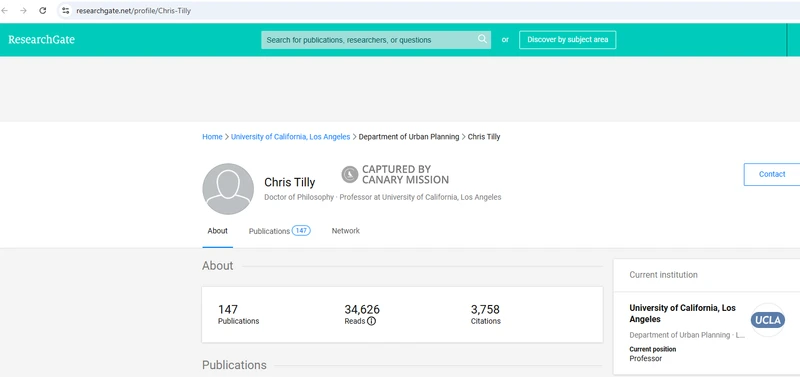The height and width of the screenshot is (377, 800).
Task: Click the About section heading
Action: click(x=217, y=266)
